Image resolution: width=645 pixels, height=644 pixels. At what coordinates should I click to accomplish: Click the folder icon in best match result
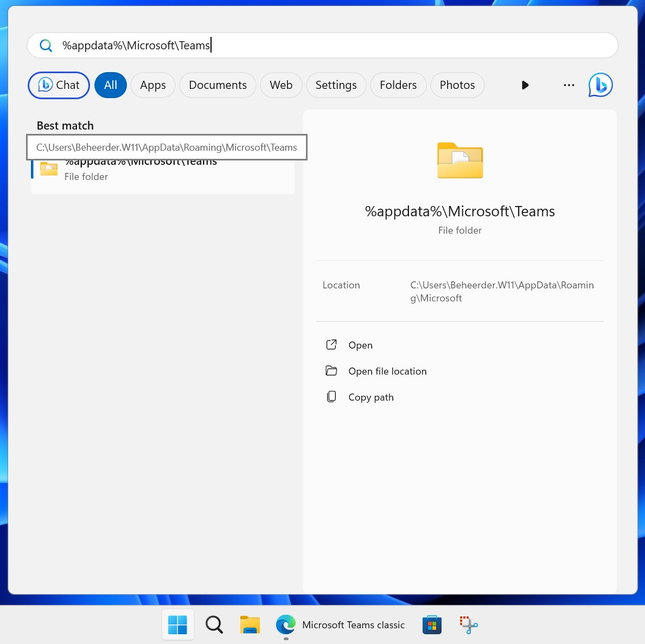pos(48,169)
